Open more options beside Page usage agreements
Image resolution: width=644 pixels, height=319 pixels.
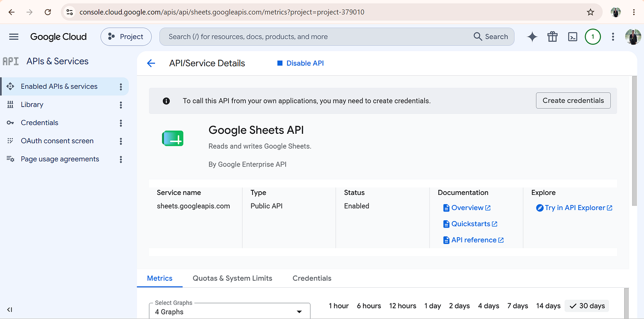tap(121, 159)
